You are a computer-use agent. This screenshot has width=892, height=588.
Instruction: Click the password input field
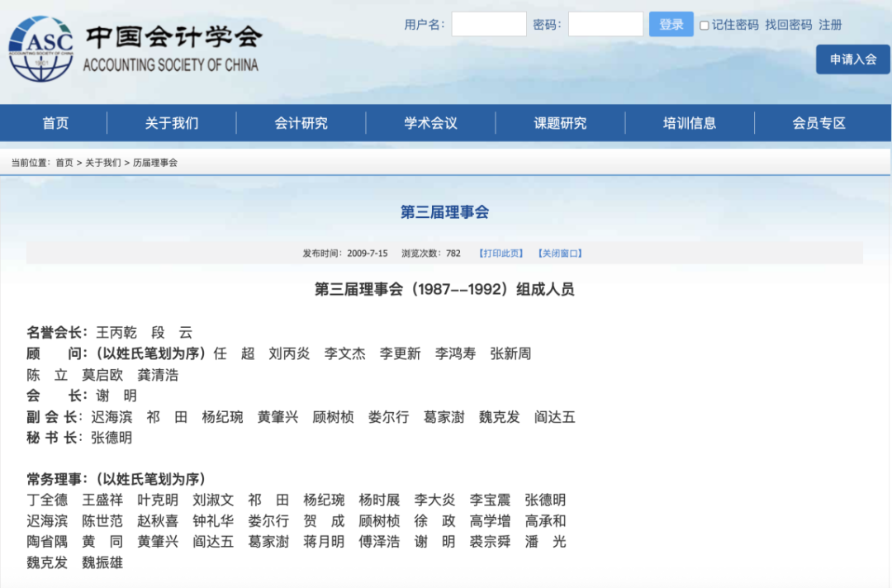(605, 25)
